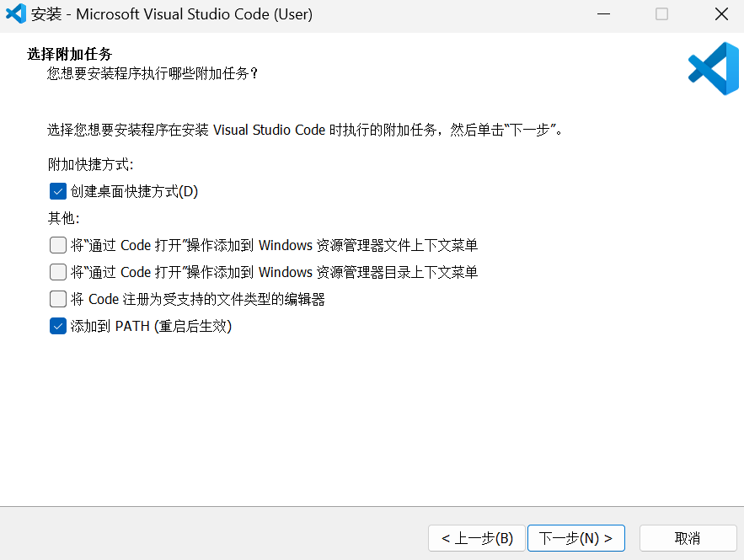Cancel setup with 取消 button
The width and height of the screenshot is (744, 560).
[x=688, y=538]
